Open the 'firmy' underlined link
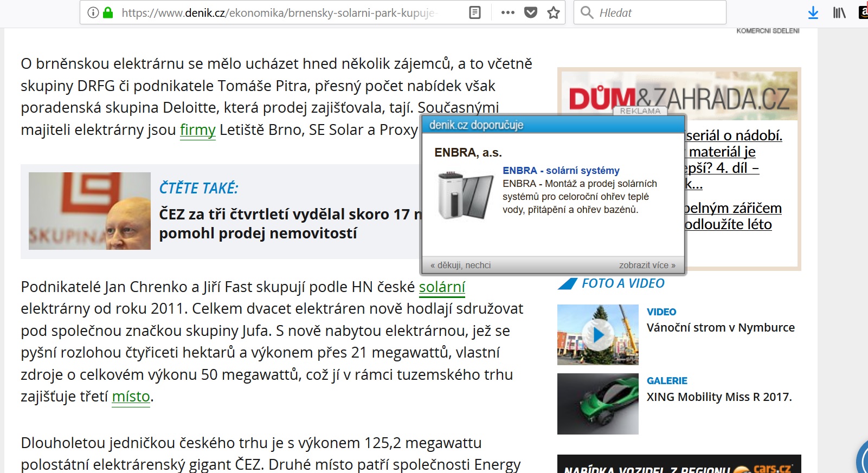The width and height of the screenshot is (868, 473). 198,130
